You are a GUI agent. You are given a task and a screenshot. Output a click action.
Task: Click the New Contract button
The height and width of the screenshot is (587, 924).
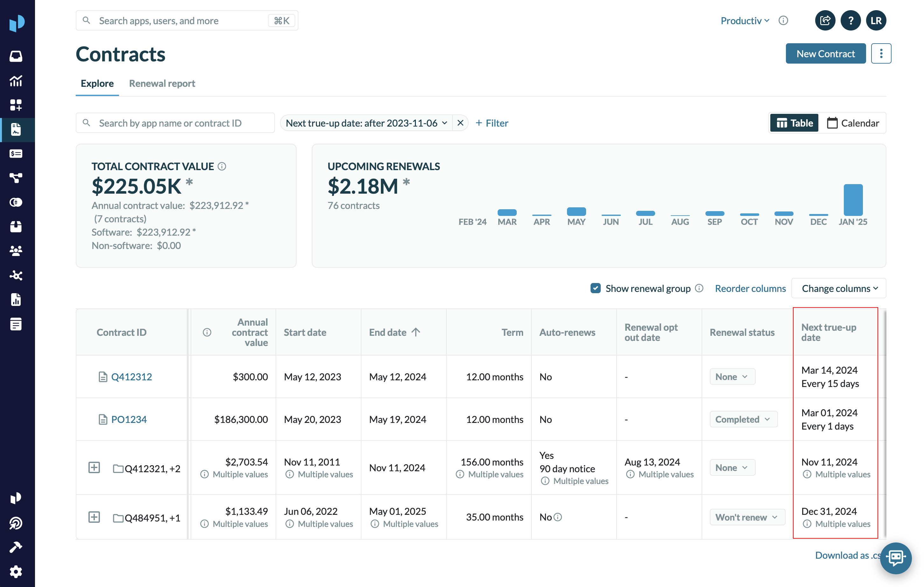[825, 54]
